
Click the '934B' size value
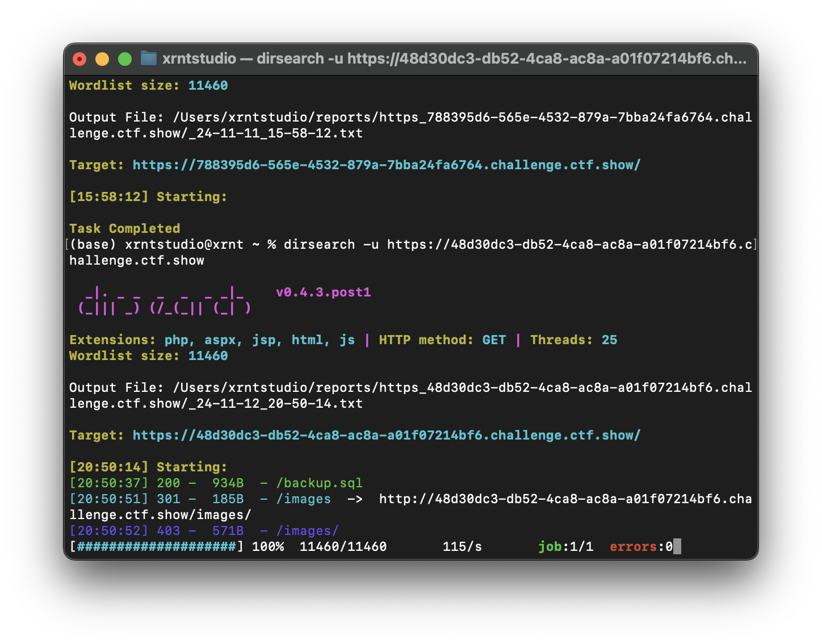pyautogui.click(x=228, y=483)
